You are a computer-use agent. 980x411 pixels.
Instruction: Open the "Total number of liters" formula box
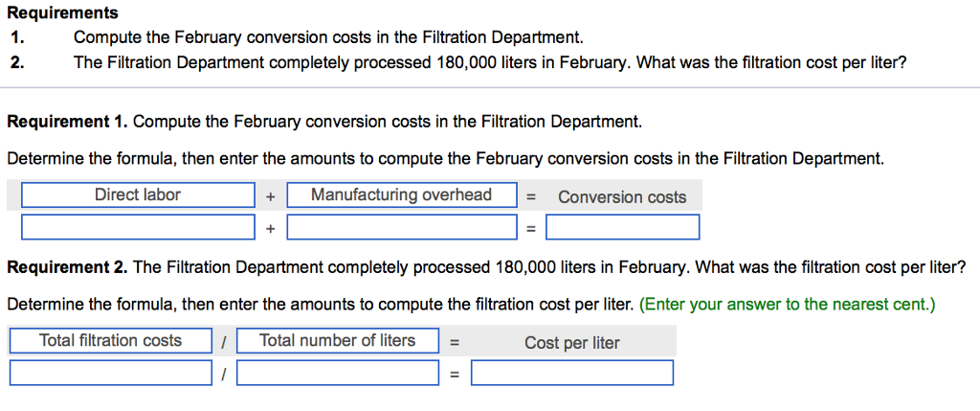point(337,341)
